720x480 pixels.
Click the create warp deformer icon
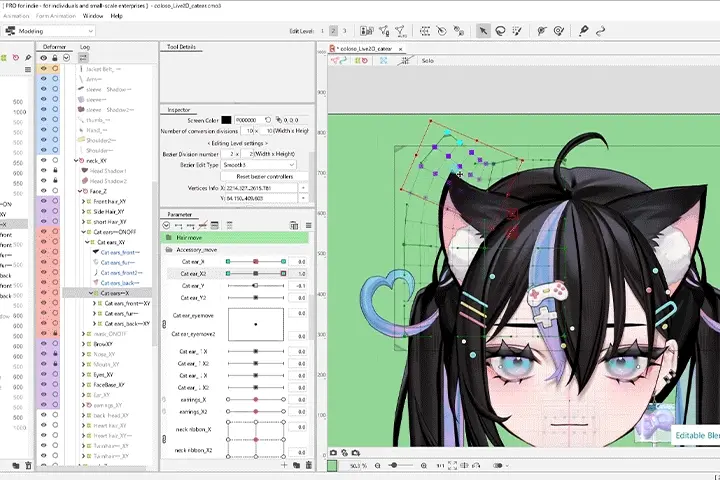coord(425,31)
